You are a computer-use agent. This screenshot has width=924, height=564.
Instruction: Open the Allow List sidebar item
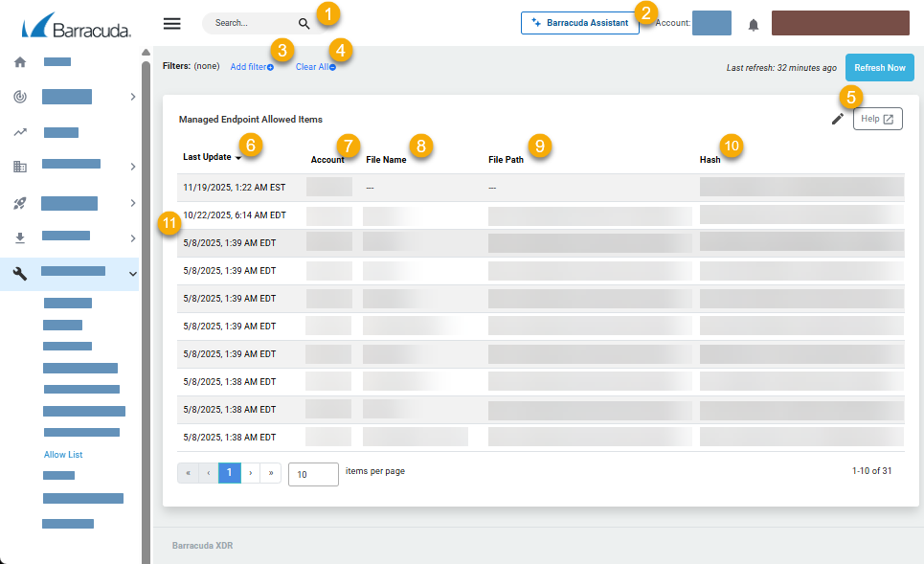click(63, 455)
